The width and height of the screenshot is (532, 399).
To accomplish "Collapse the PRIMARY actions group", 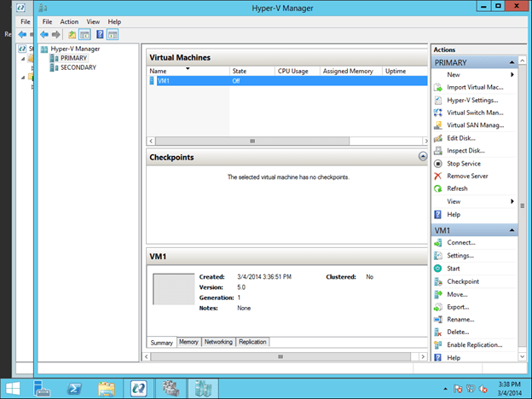I will pos(512,62).
